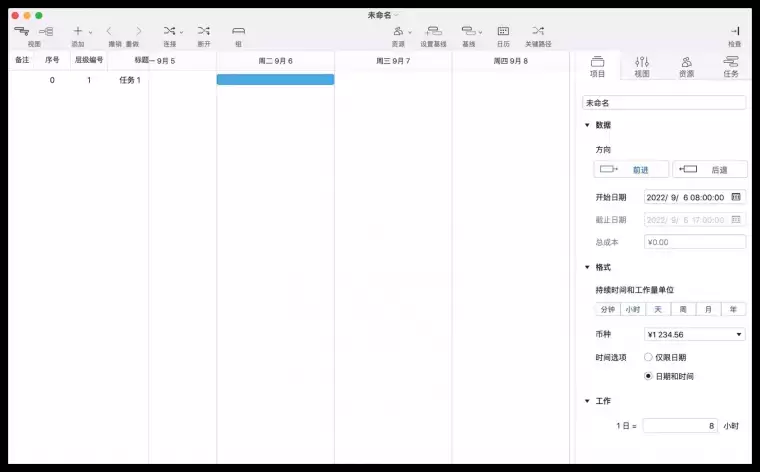Click the 组 group icon
The height and width of the screenshot is (472, 760).
(238, 31)
